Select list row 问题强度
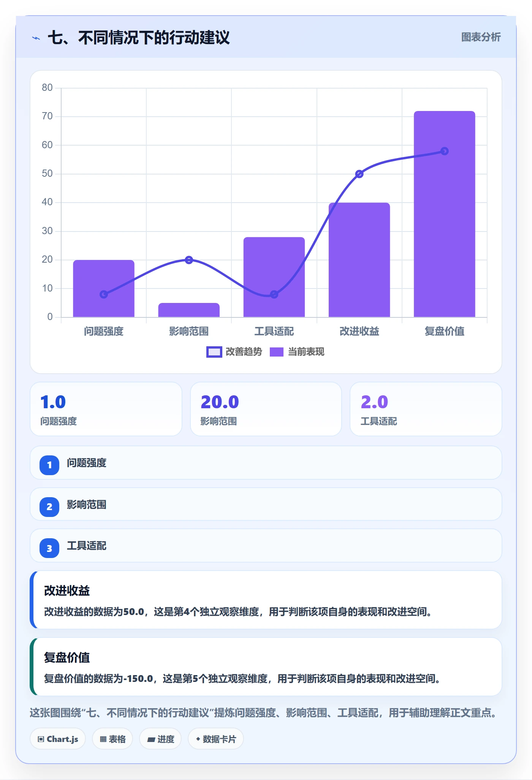This screenshot has height=780, width=532. [266, 463]
